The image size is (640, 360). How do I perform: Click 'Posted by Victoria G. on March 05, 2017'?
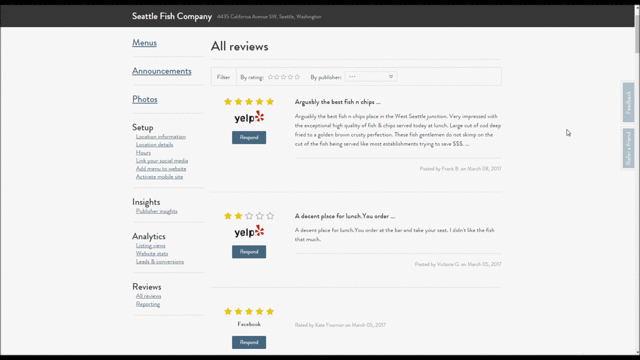pos(458,264)
